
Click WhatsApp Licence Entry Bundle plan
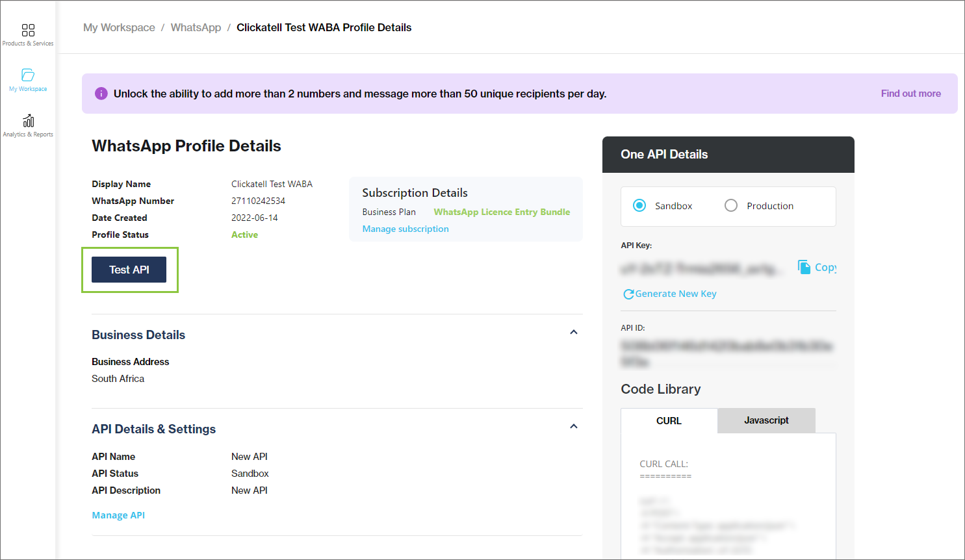click(502, 212)
